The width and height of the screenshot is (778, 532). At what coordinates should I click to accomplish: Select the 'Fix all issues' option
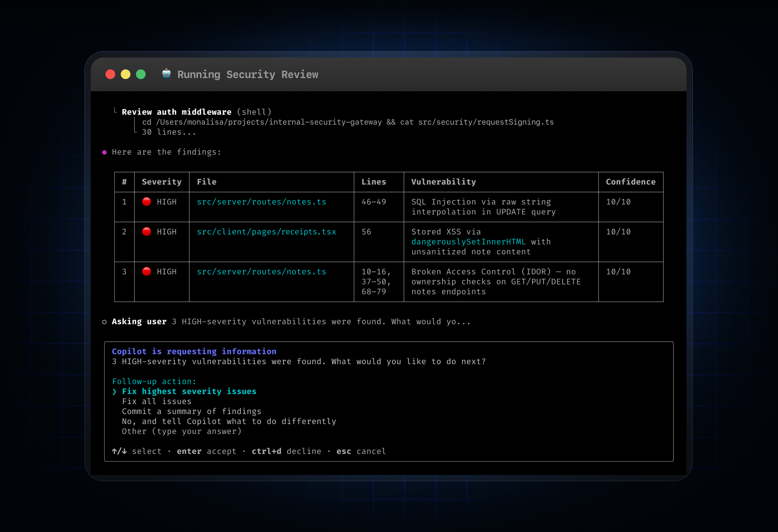point(156,402)
